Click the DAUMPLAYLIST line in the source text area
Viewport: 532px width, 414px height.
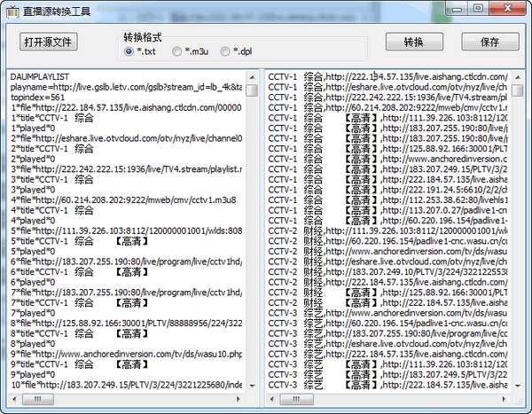(43, 78)
